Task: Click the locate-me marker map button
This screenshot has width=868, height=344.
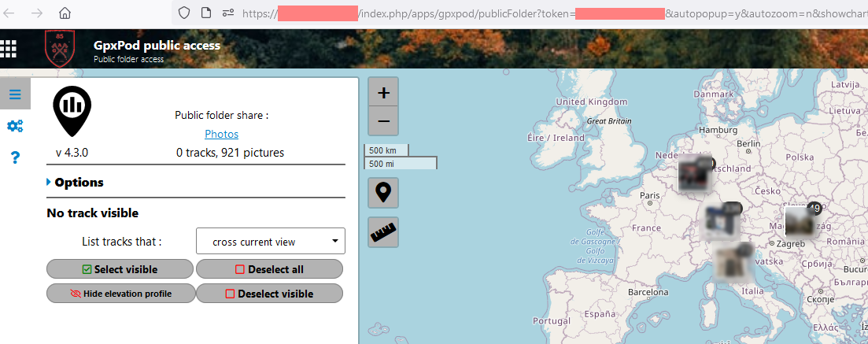Action: point(383,194)
